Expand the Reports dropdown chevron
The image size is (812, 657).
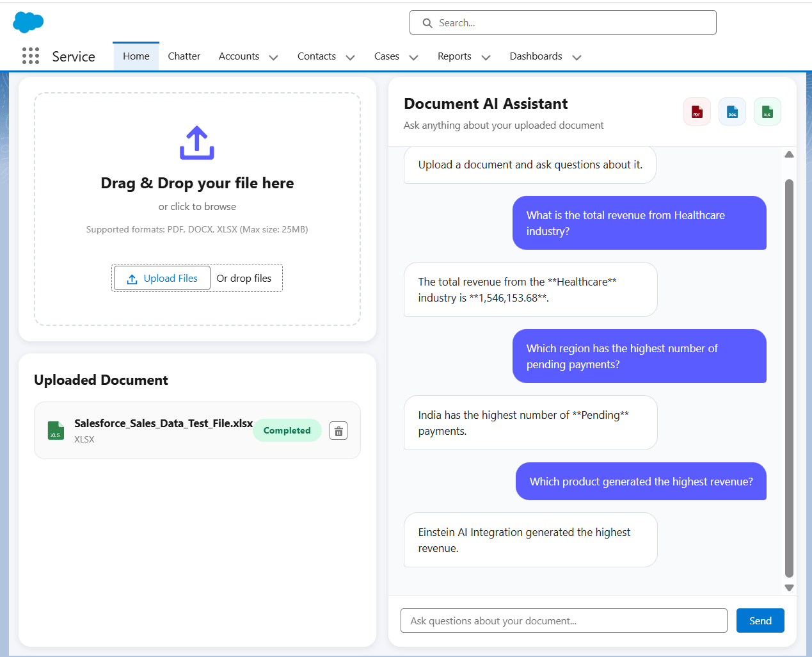click(486, 57)
